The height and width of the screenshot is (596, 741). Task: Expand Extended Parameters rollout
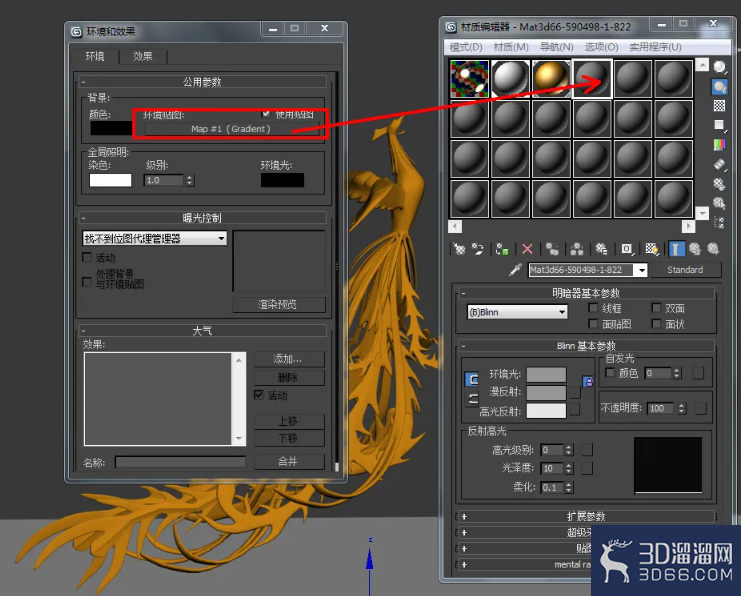[586, 517]
